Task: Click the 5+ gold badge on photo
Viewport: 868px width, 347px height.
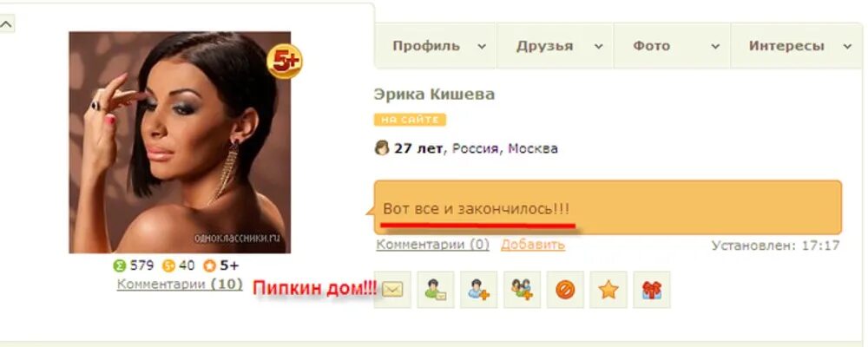Action: click(285, 62)
